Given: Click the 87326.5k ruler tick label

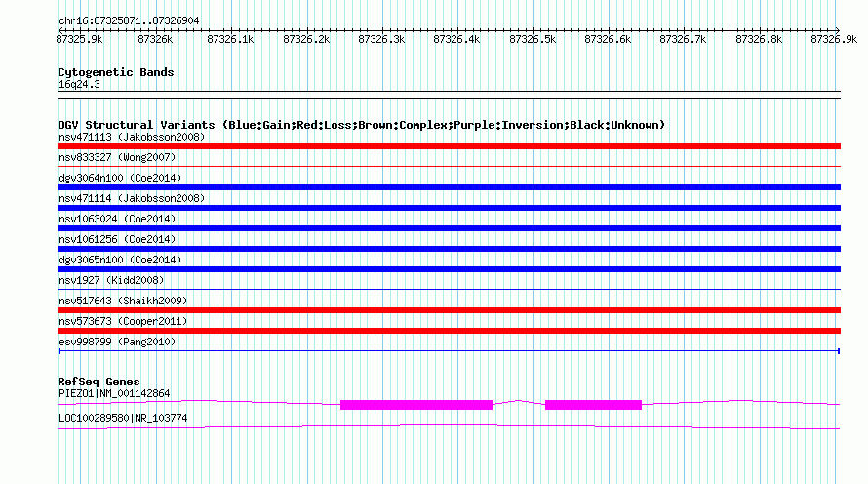Looking at the screenshot, I should [x=533, y=40].
